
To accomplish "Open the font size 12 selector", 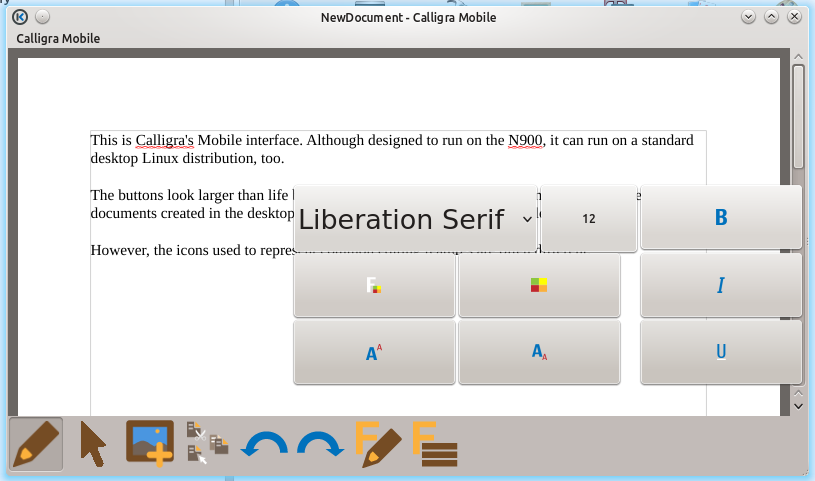I will click(588, 219).
